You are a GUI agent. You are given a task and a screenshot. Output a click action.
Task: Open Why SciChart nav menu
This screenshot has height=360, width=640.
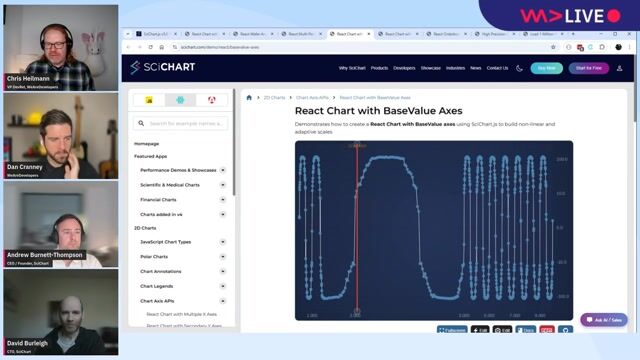point(352,68)
